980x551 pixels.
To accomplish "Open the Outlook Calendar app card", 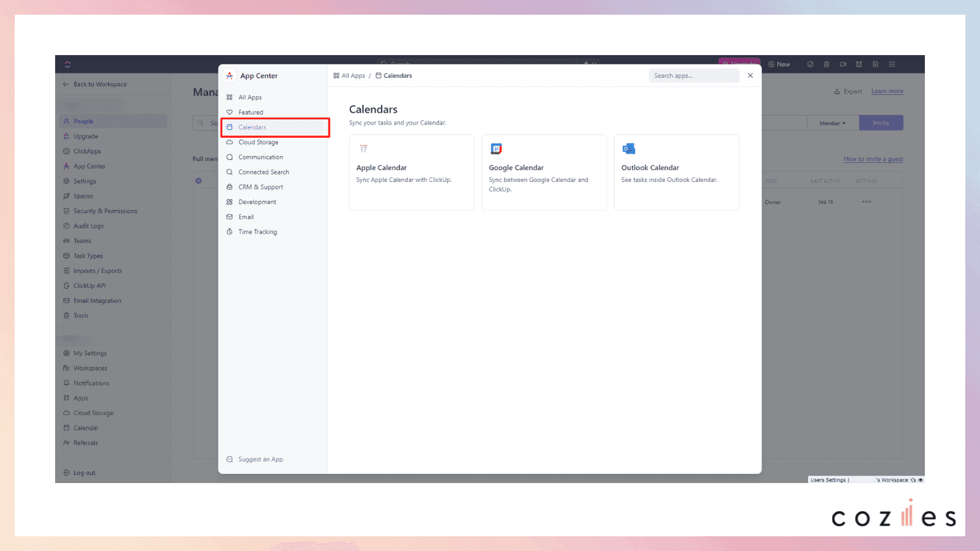I will (x=677, y=172).
